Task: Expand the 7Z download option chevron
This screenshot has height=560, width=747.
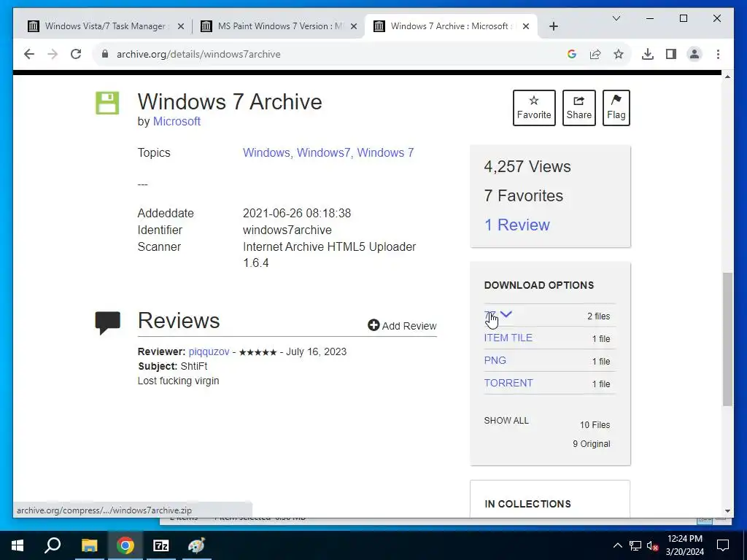Action: pos(506,314)
